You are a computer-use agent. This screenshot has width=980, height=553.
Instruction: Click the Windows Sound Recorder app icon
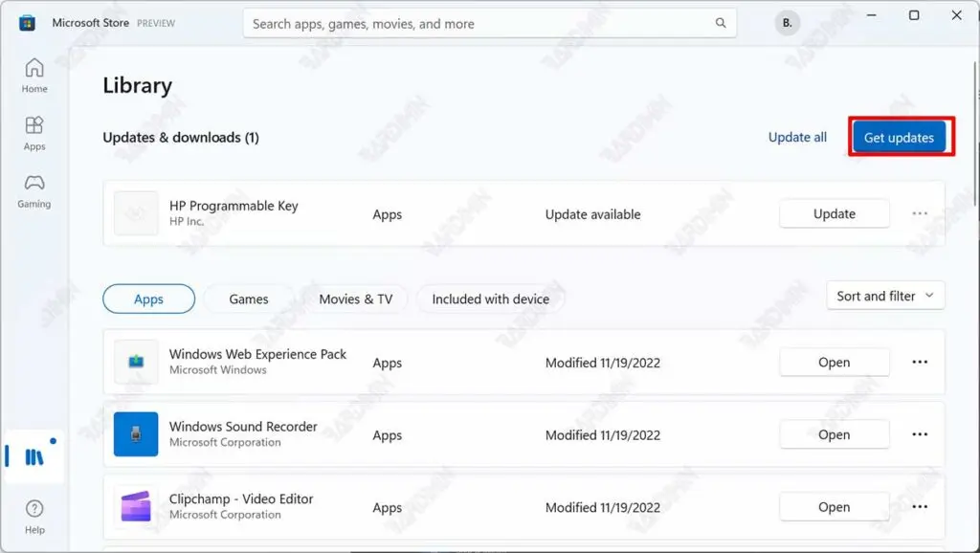136,434
